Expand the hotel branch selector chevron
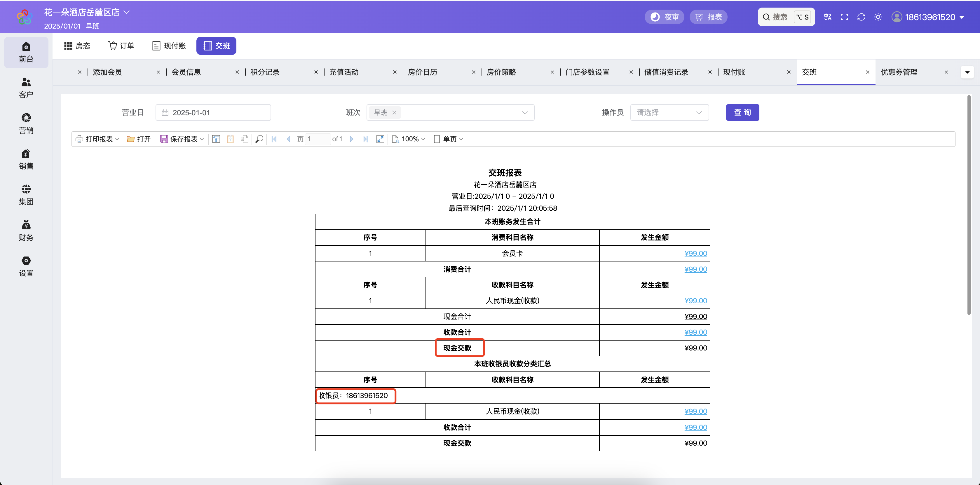The width and height of the screenshot is (980, 485). (127, 12)
